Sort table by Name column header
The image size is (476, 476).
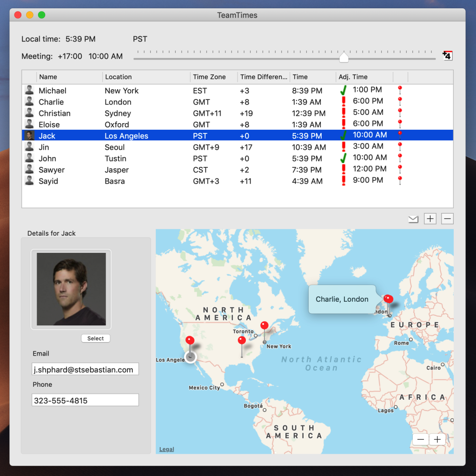tap(70, 77)
